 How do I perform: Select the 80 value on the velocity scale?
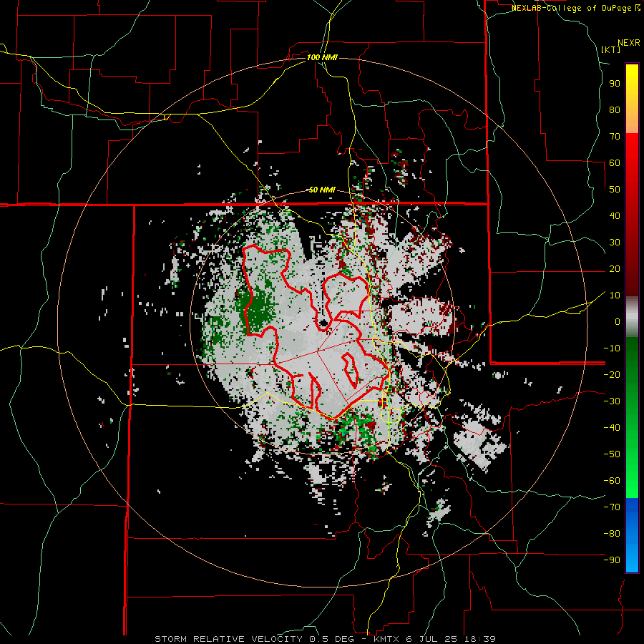pos(615,109)
